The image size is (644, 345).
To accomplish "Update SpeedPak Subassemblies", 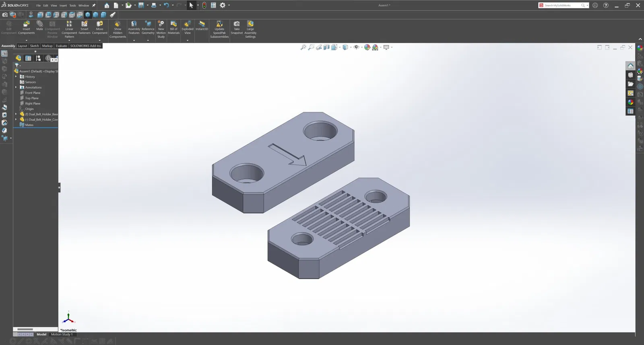I will pos(219,29).
